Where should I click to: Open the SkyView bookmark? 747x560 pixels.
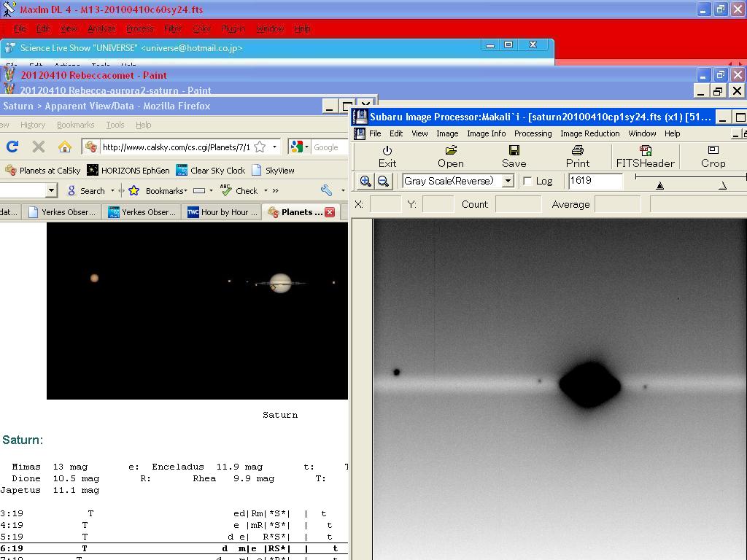click(x=273, y=171)
